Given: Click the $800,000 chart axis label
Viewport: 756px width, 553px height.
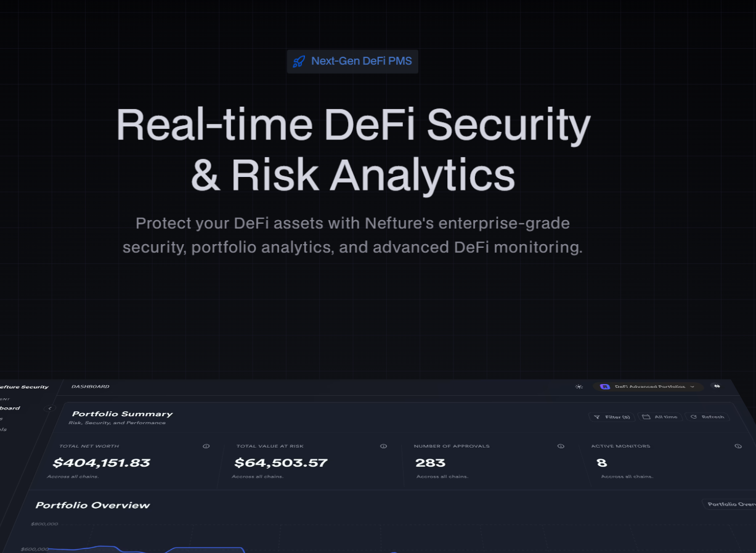Looking at the screenshot, I should (x=44, y=524).
